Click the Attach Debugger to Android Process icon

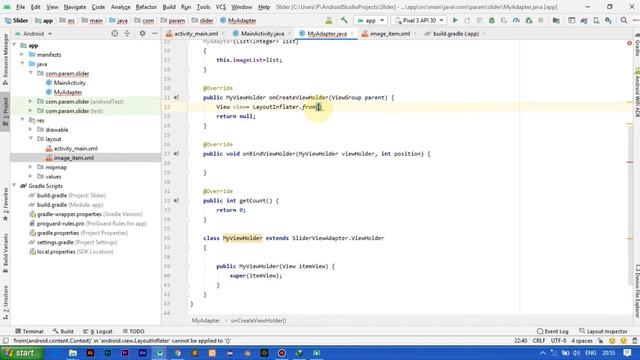[x=529, y=20]
